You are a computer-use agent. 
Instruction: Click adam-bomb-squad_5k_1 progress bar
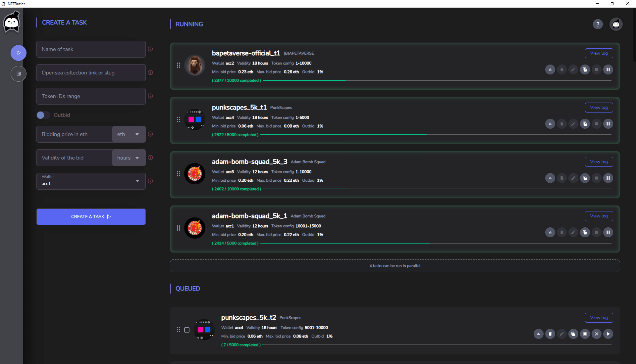[x=436, y=243]
